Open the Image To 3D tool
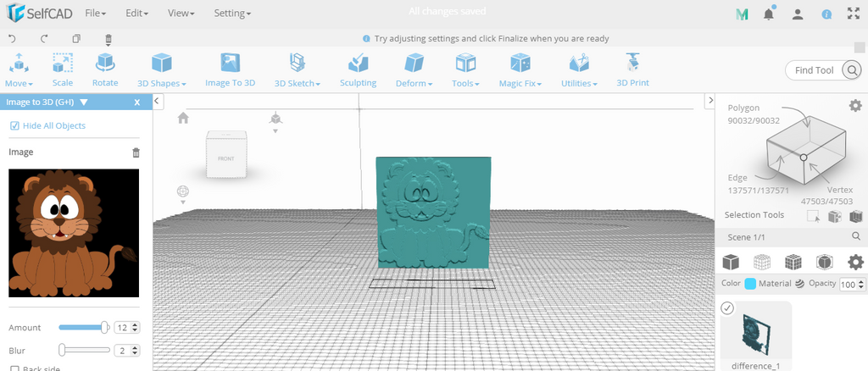Screen dimensions: 868x371 coord(230,69)
